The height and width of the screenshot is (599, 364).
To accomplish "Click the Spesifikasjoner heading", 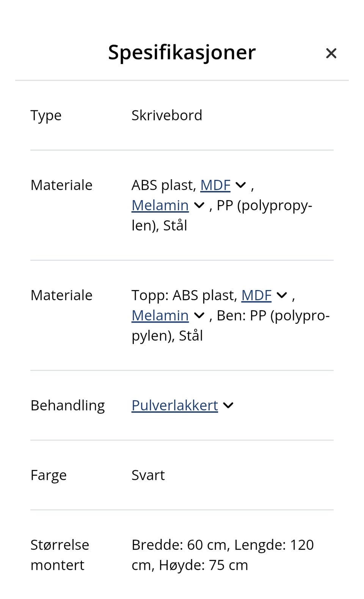I will pos(182,52).
